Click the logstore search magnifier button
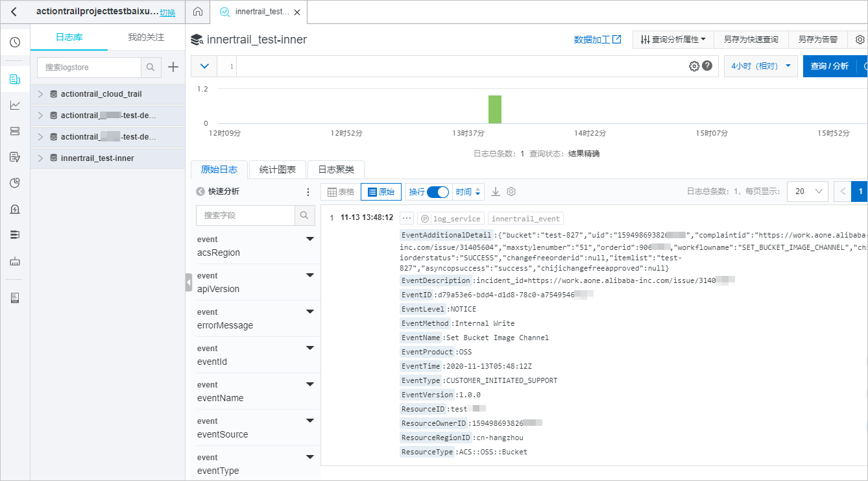 (x=151, y=68)
